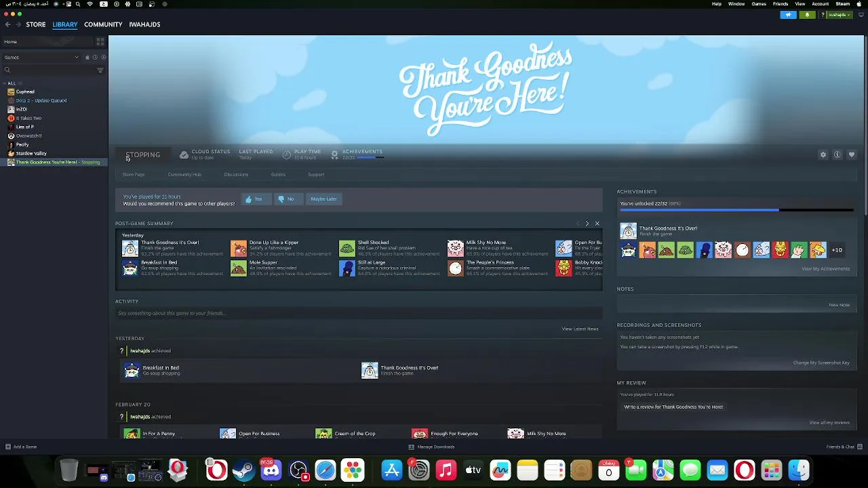
Task: Open the Friends menu in menu bar
Action: pyautogui.click(x=781, y=4)
